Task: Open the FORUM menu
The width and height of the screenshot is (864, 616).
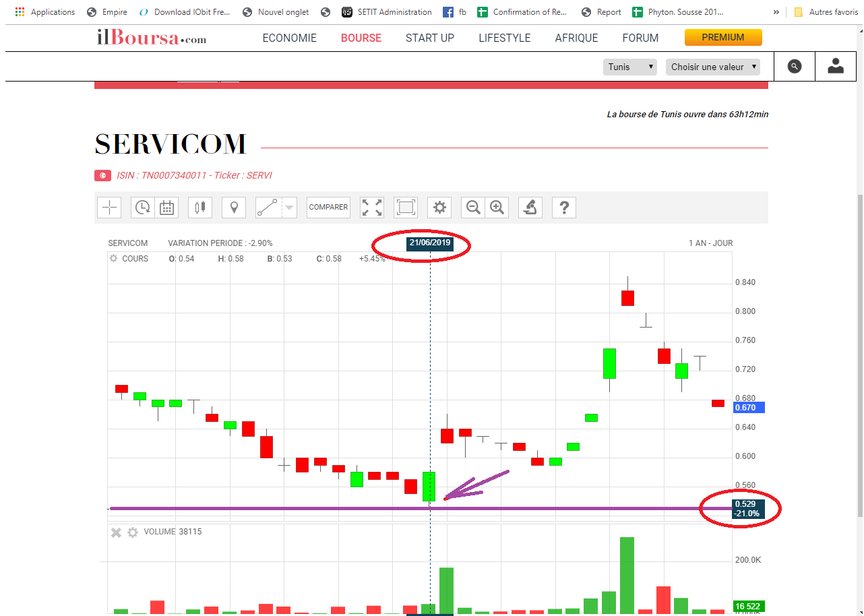Action: [x=640, y=38]
